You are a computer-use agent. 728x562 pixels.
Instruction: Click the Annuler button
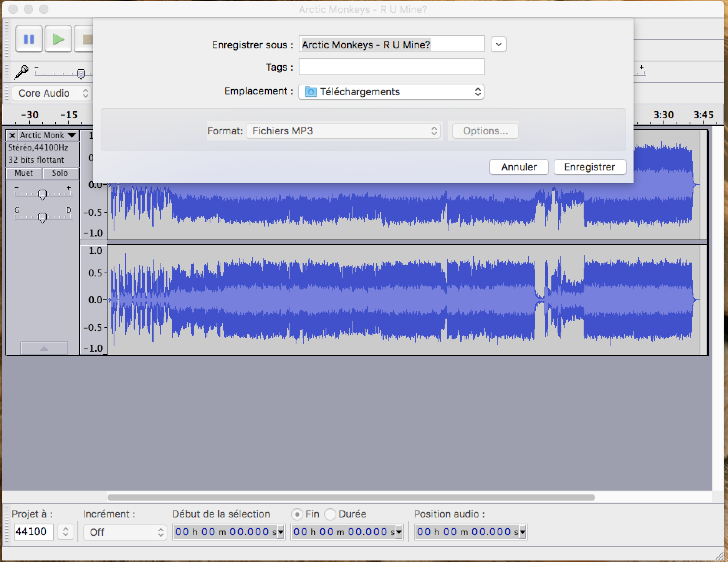click(518, 167)
